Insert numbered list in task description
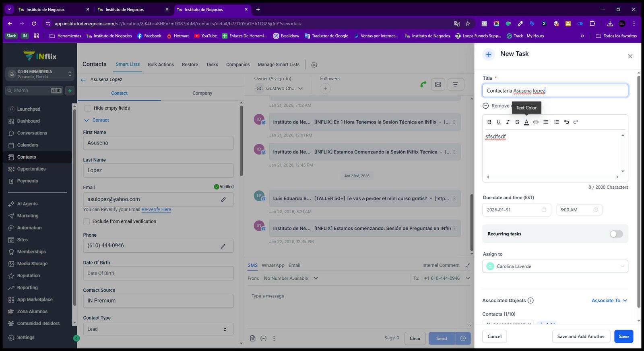Image resolution: width=644 pixels, height=351 pixels. click(556, 122)
